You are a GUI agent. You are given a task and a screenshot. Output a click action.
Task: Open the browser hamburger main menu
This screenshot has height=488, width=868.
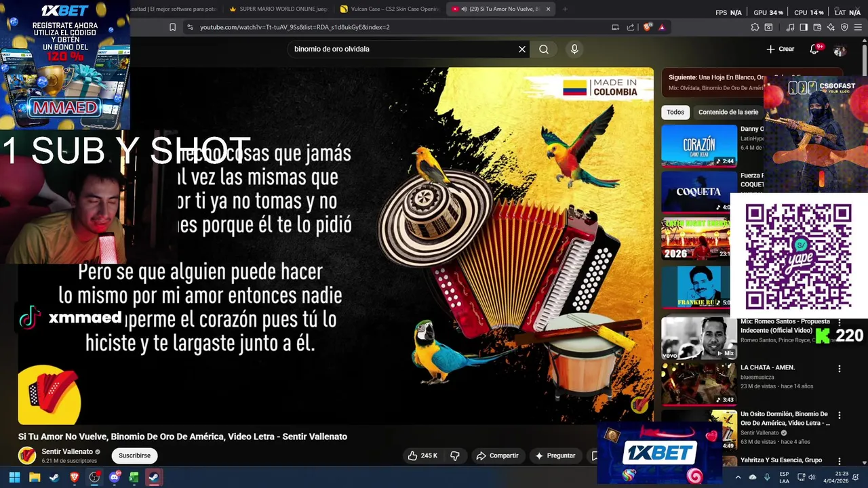858,27
